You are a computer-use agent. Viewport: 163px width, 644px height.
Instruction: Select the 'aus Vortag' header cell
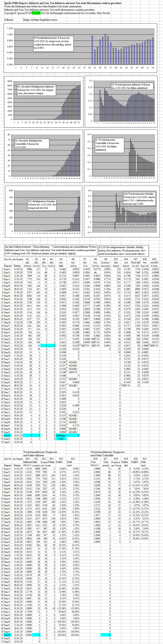click(x=116, y=465)
